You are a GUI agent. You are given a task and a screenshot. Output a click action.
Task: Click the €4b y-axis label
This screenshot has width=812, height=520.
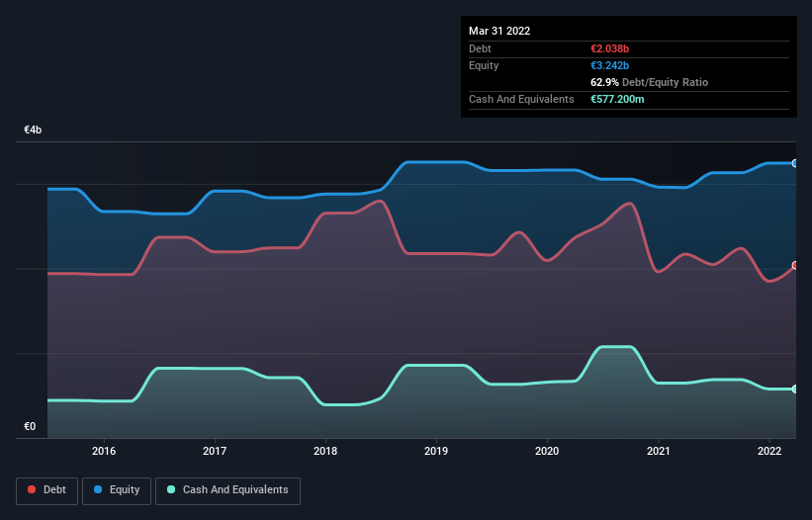coord(33,130)
